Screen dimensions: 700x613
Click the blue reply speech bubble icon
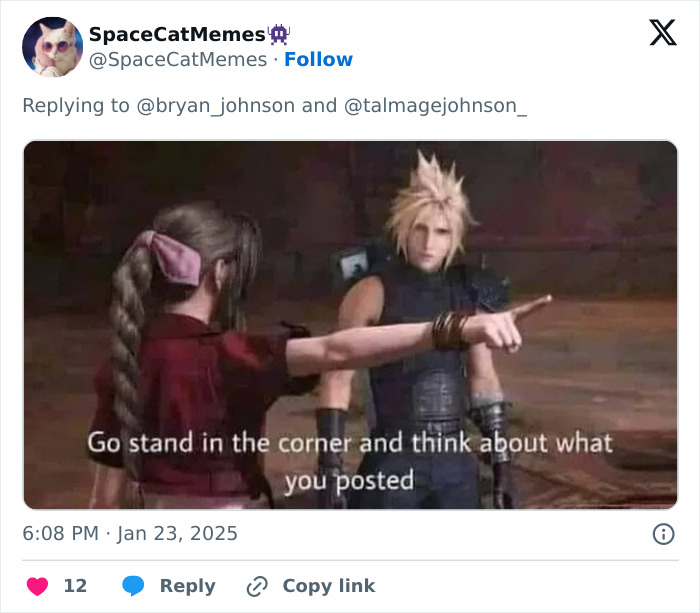133,586
